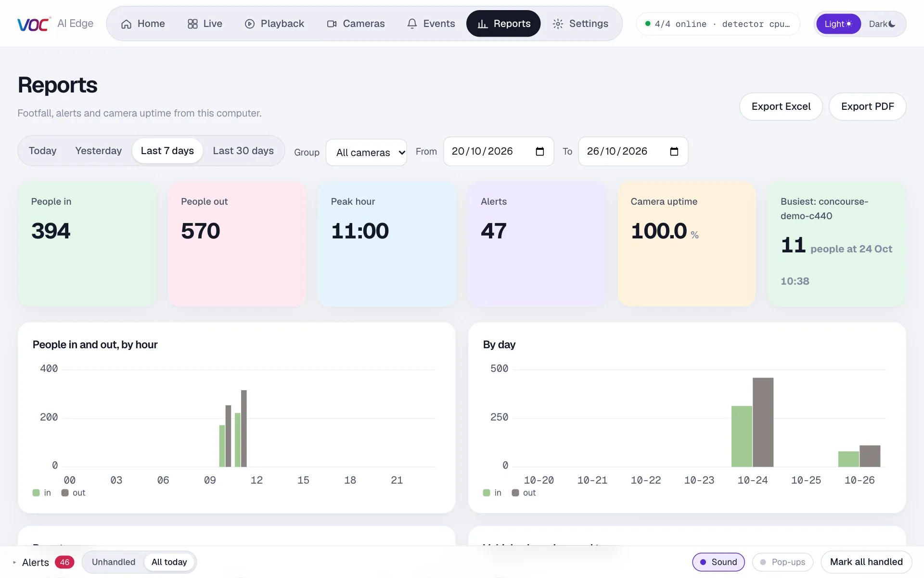Open the To date calendar picker icon
Screen dimensions: 924x578
click(674, 152)
